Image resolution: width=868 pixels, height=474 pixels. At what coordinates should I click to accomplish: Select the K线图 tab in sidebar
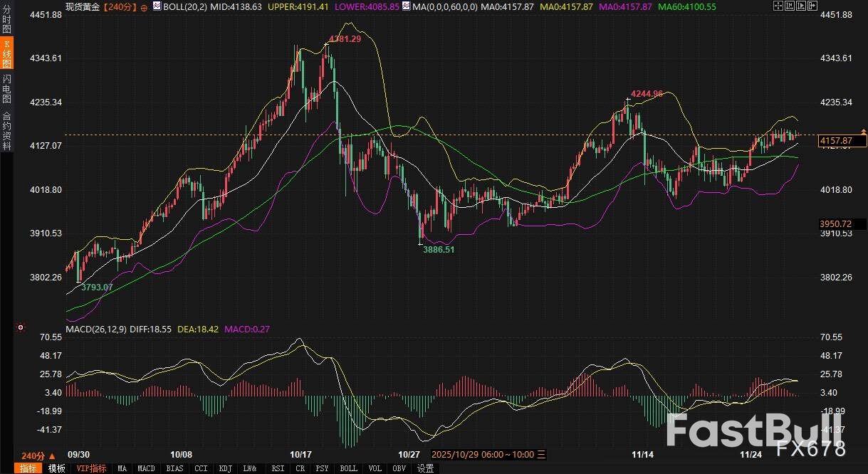pos(6,53)
